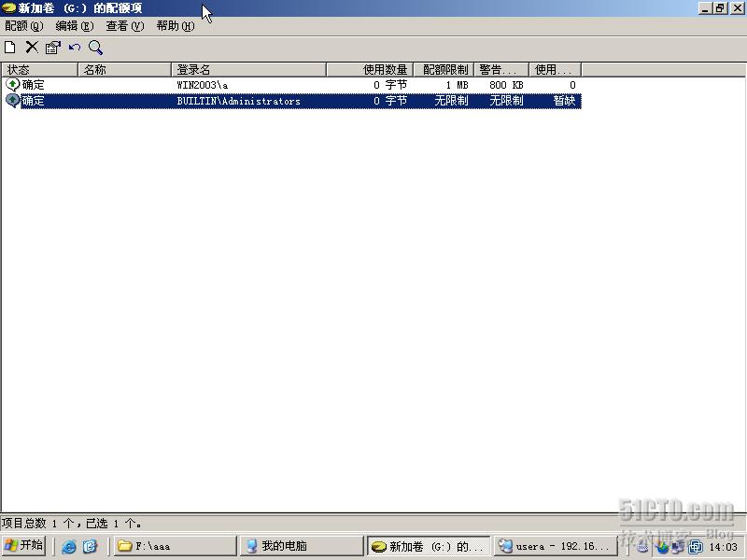Image resolution: width=747 pixels, height=560 pixels.
Task: Click the Find (magnifier) toolbar icon
Action: pos(96,48)
